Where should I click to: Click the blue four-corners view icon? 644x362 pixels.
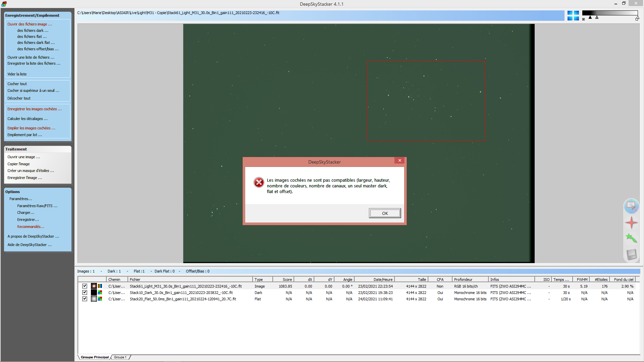coord(573,15)
